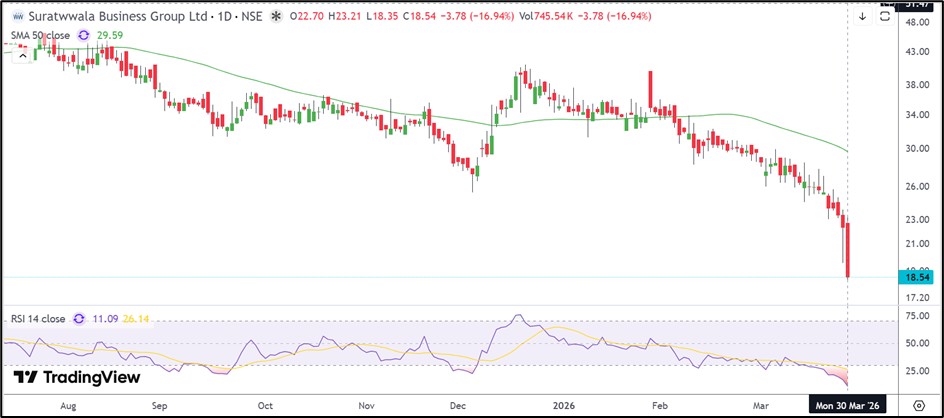Click the Mon 30 Mar '26 date marker

coord(850,406)
